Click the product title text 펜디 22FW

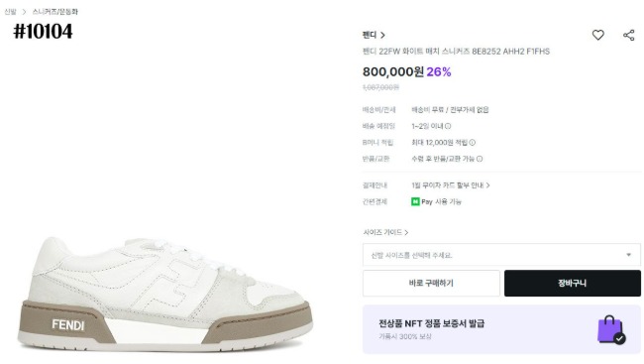(x=456, y=52)
